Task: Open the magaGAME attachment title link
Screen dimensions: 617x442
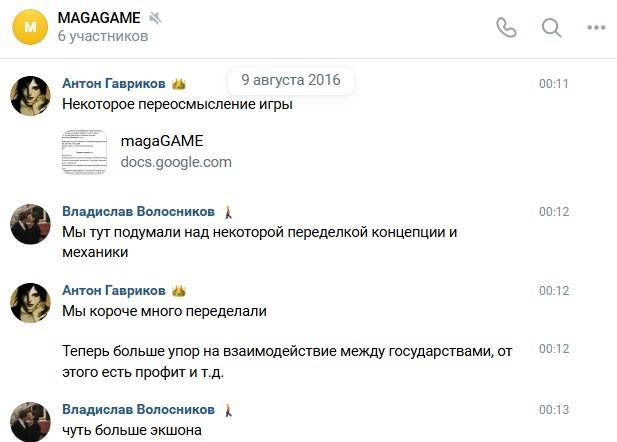Action: [162, 141]
